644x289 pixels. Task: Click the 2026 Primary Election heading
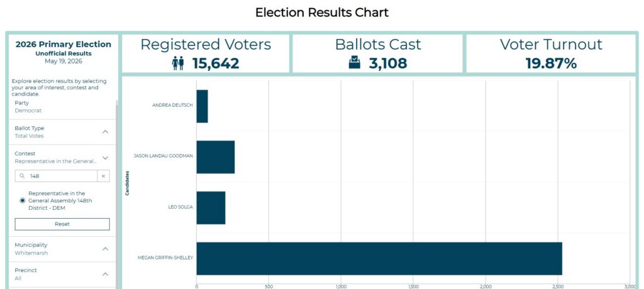pyautogui.click(x=64, y=45)
